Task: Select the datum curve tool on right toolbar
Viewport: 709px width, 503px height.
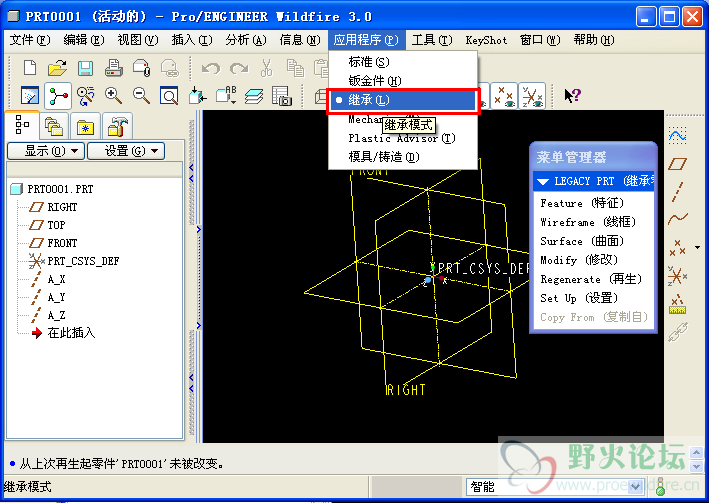Action: [677, 220]
